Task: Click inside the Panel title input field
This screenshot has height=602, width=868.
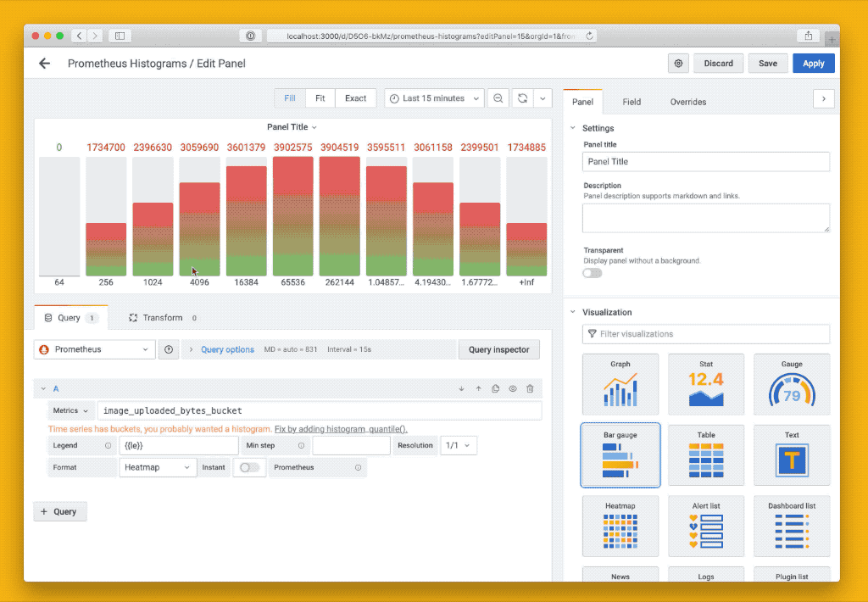Action: point(705,161)
